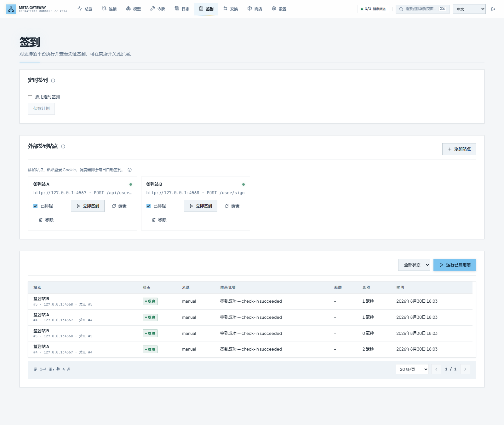Toggle 已排程 checkbox for 签到站 B
Viewport: 504px width, 425px height.
pos(148,206)
